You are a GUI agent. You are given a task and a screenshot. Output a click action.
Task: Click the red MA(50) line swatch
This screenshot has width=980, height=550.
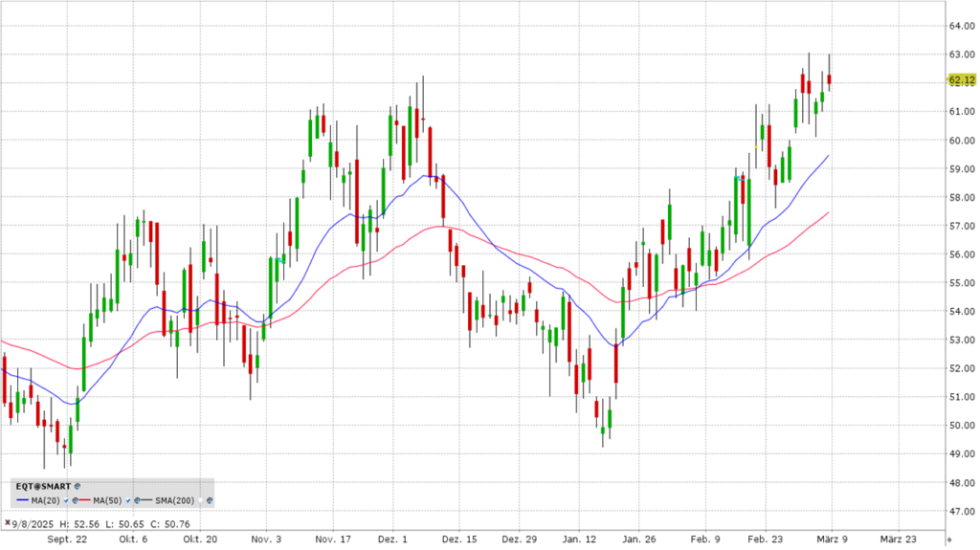[x=84, y=500]
